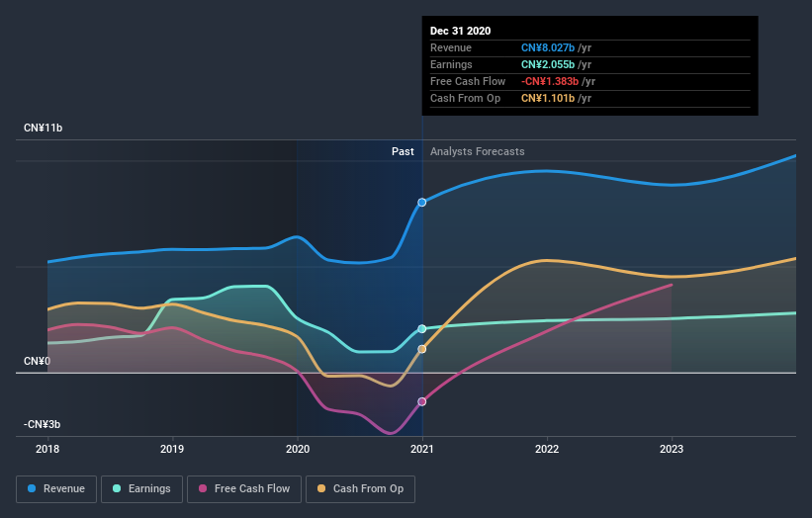The height and width of the screenshot is (518, 812).
Task: Click the -CN¥3b y-axis label
Action: pos(42,424)
